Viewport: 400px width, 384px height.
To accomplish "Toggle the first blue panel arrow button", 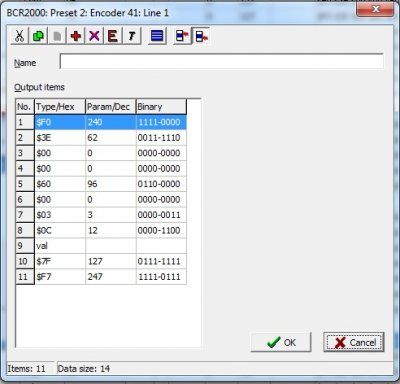I will click(x=182, y=36).
